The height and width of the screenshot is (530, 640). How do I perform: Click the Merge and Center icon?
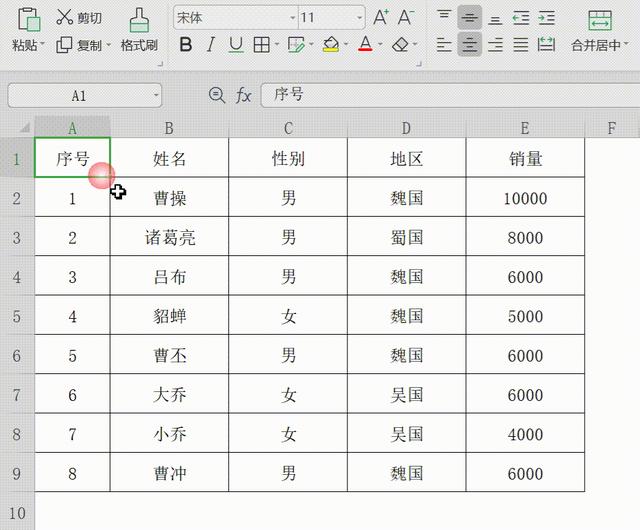point(600,20)
